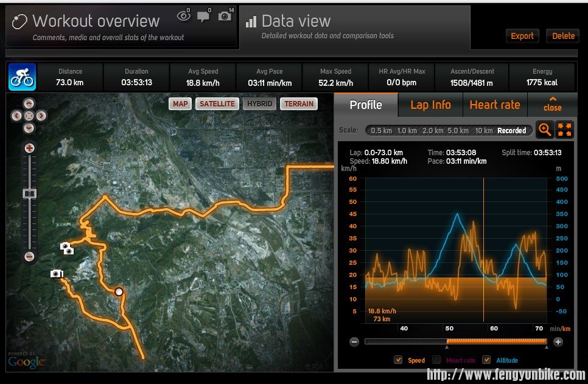Viewport: 588px width, 384px height.
Task: Toggle the Altitude checkbox
Action: (x=486, y=360)
